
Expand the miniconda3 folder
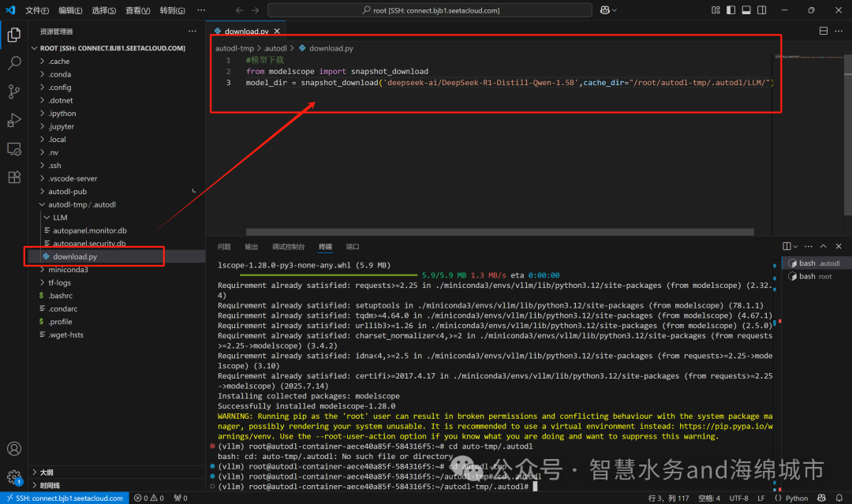[x=117, y=270]
